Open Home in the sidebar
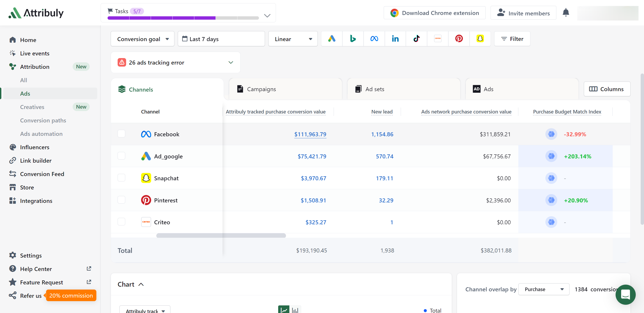The image size is (644, 313). click(x=28, y=40)
